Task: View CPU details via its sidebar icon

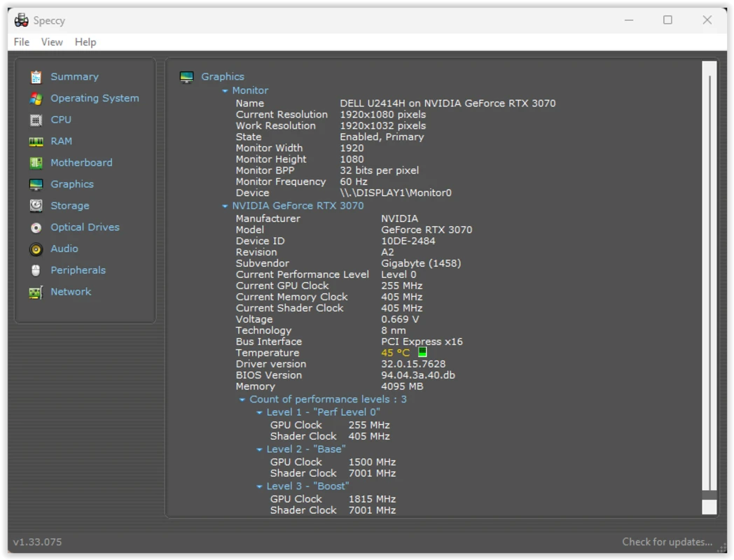Action: pyautogui.click(x=37, y=120)
